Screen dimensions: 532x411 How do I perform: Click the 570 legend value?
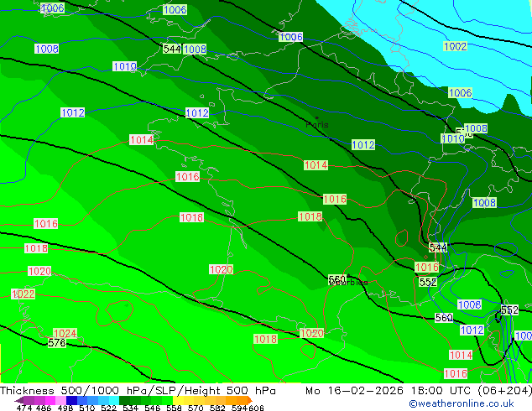click(196, 408)
